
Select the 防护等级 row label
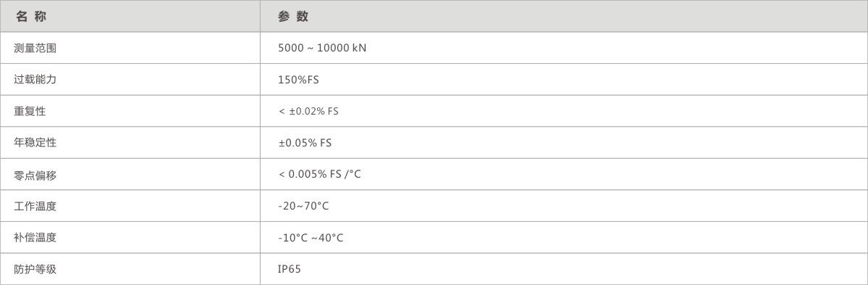pyautogui.click(x=35, y=270)
